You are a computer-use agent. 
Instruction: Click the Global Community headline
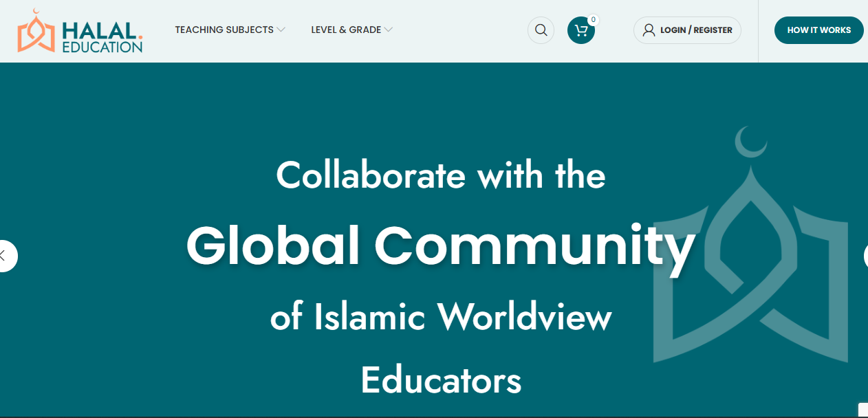coord(440,246)
